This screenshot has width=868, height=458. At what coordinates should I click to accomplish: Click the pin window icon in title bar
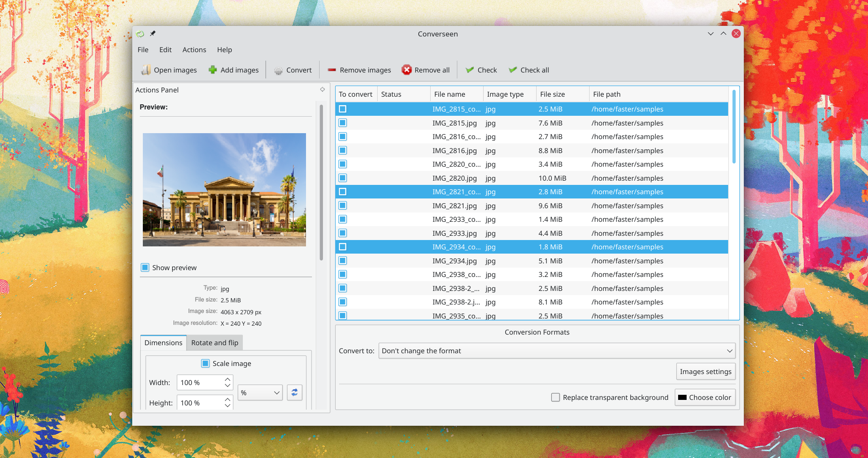(x=153, y=34)
